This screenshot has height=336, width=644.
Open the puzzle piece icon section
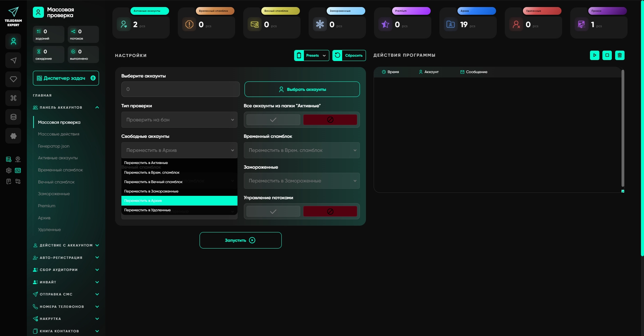(x=13, y=136)
